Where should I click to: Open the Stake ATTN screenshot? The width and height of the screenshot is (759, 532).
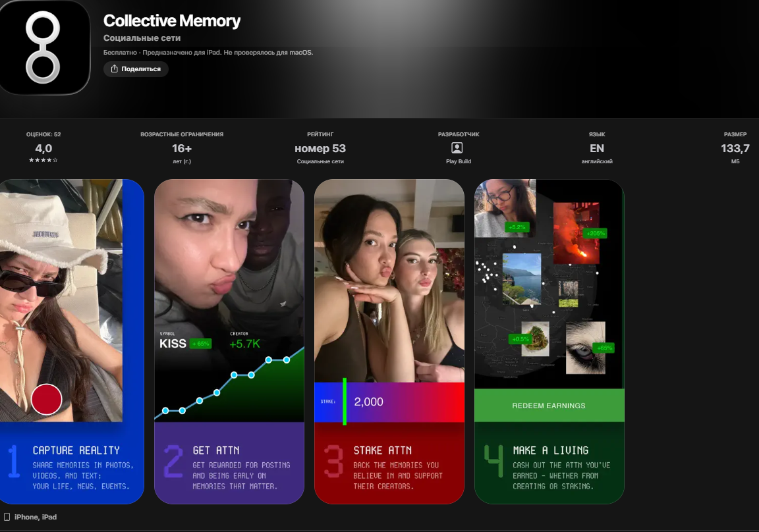389,342
